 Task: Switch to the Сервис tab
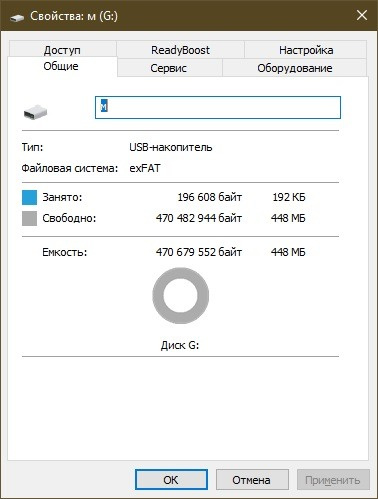coord(168,68)
